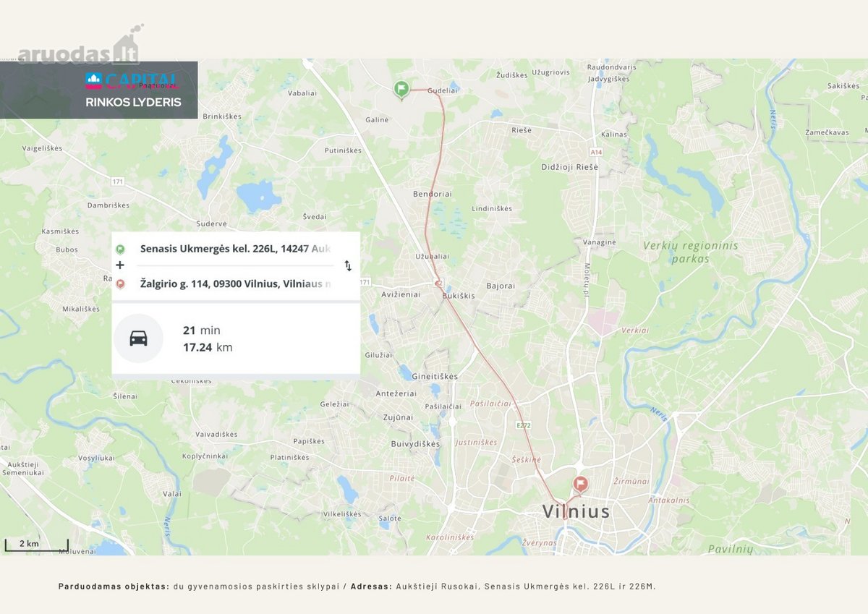Click the Karoliniškės district label

(x=450, y=537)
